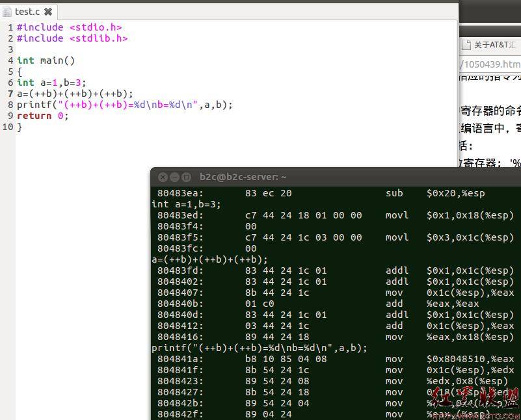This screenshot has height=420, width=521.
Task: Click line number 10 closing brace
Action: [8, 127]
